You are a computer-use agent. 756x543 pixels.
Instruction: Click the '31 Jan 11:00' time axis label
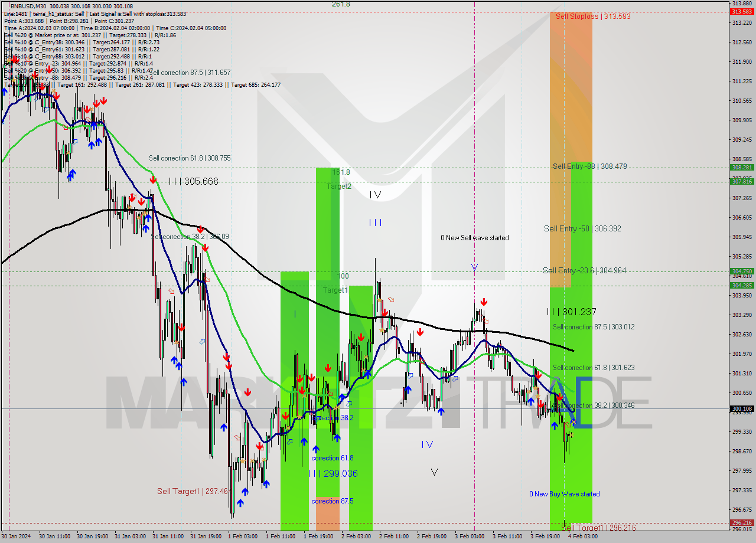pyautogui.click(x=168, y=537)
